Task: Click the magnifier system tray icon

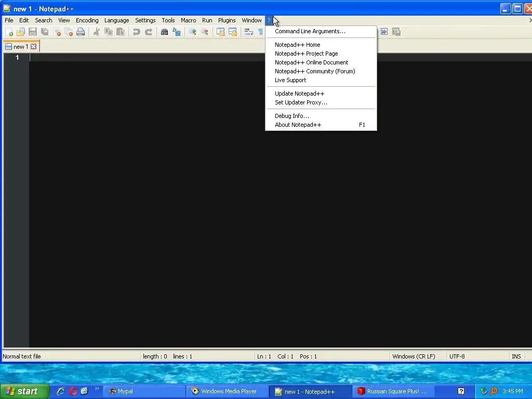Action: pos(494,391)
